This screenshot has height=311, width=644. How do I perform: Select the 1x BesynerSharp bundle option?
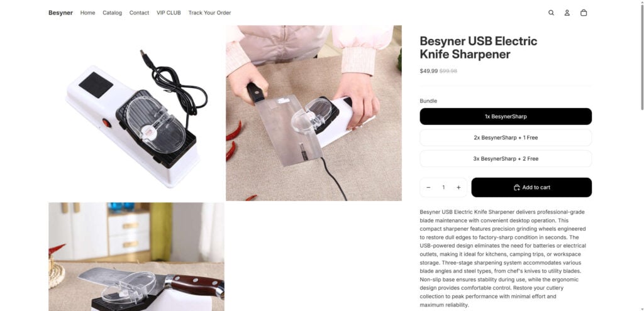click(x=506, y=116)
